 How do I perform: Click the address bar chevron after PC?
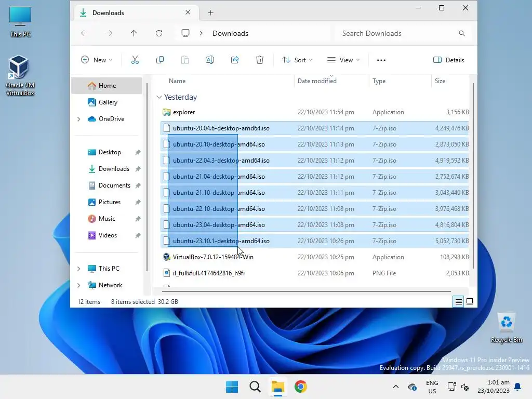click(201, 33)
